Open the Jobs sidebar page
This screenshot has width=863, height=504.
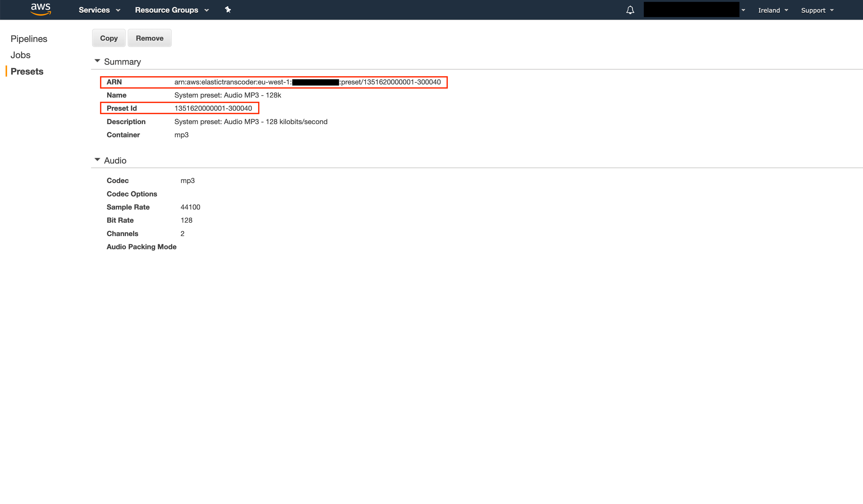[20, 55]
